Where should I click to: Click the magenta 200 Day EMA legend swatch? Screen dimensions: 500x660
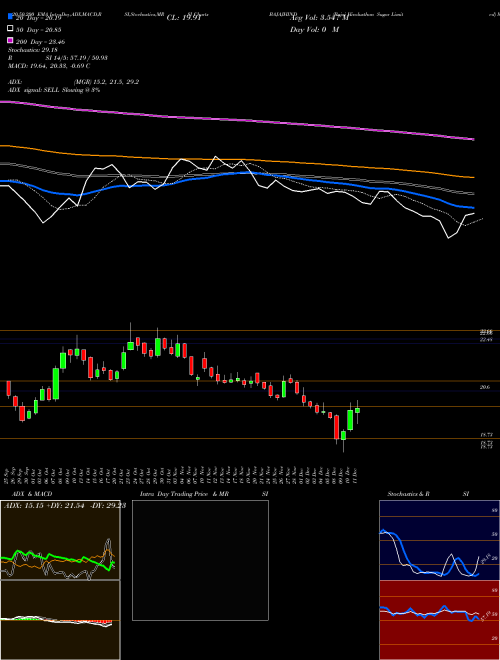coord(10,40)
